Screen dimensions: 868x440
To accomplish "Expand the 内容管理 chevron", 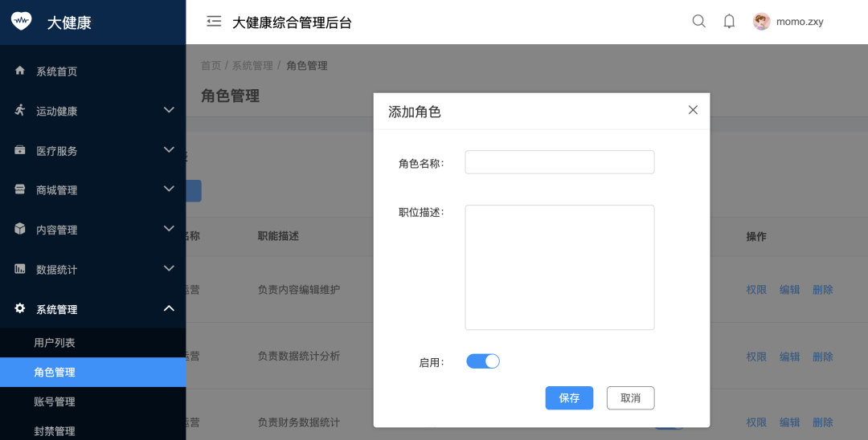I will pyautogui.click(x=169, y=229).
